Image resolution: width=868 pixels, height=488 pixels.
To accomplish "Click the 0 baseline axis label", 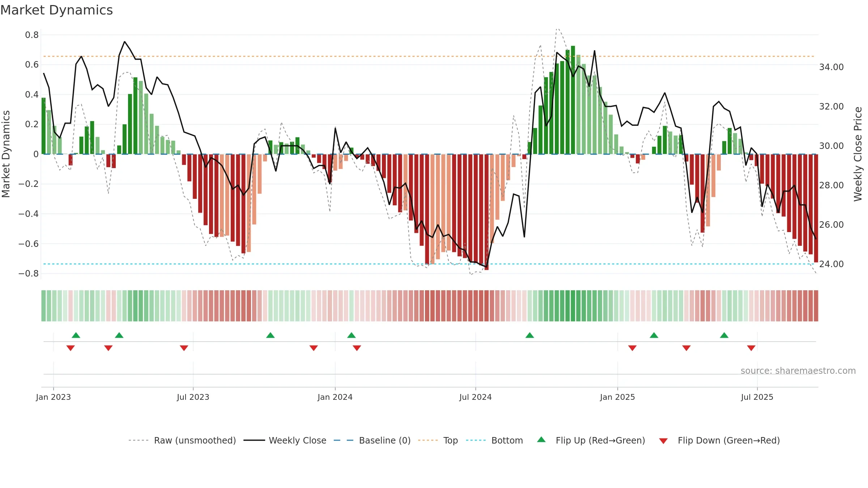I will point(36,154).
